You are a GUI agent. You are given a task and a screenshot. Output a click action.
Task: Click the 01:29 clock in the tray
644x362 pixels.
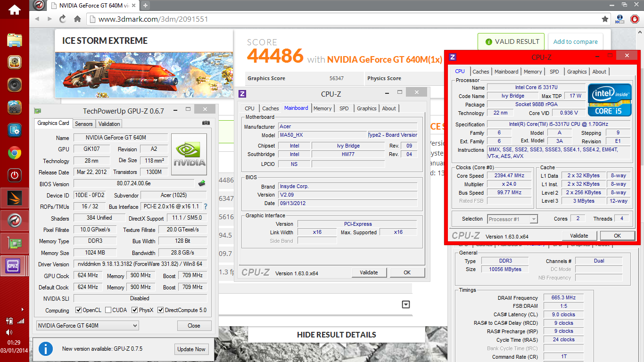click(x=14, y=343)
